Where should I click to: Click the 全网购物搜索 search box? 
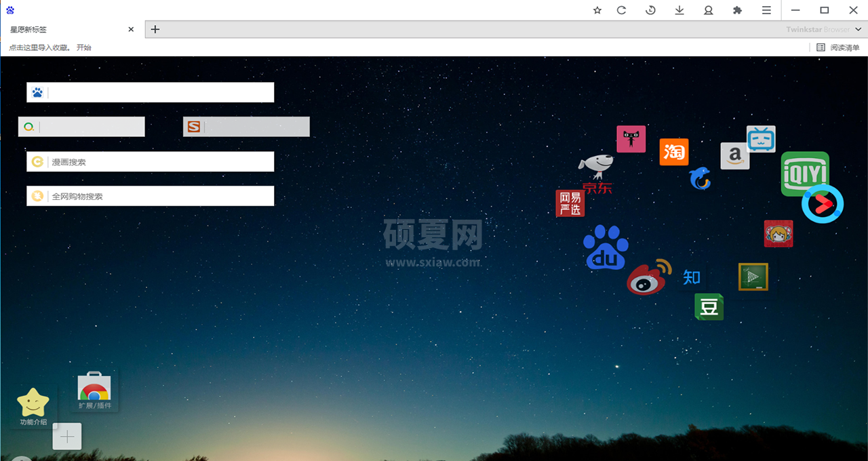[x=151, y=196]
